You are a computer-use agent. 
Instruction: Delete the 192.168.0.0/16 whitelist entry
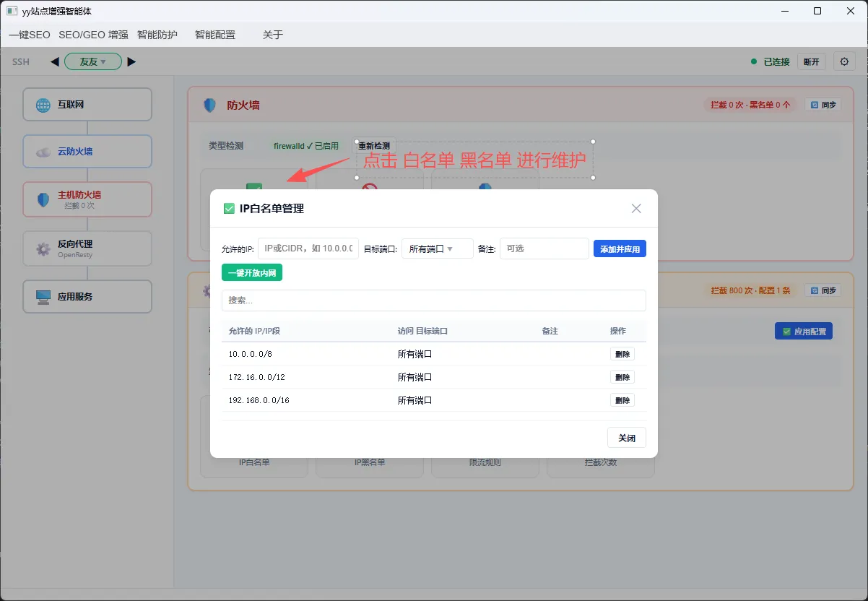[622, 400]
